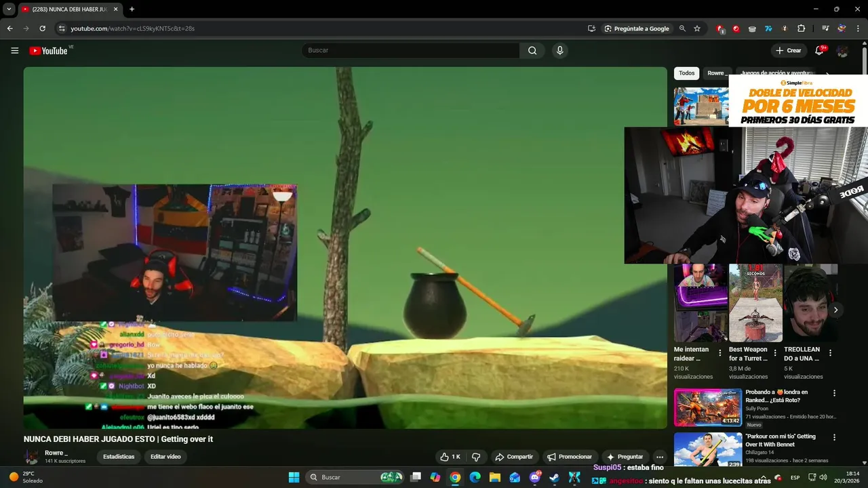Open Chrome media control icon
Screen dimensions: 868x488
(825, 28)
